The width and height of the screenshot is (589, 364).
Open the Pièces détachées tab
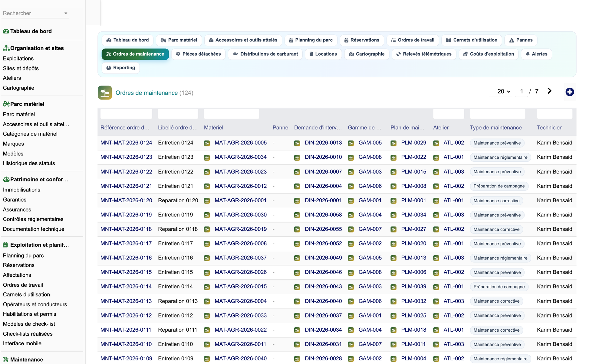click(x=198, y=54)
